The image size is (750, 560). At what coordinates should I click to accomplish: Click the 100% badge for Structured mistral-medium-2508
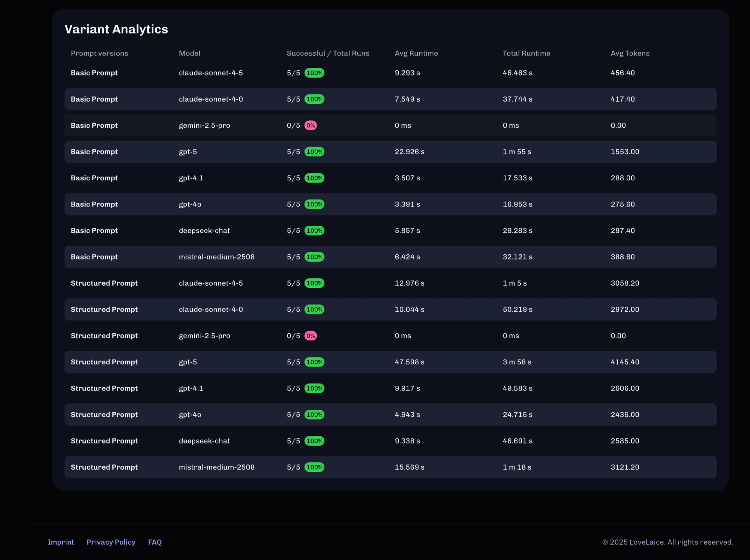click(314, 467)
